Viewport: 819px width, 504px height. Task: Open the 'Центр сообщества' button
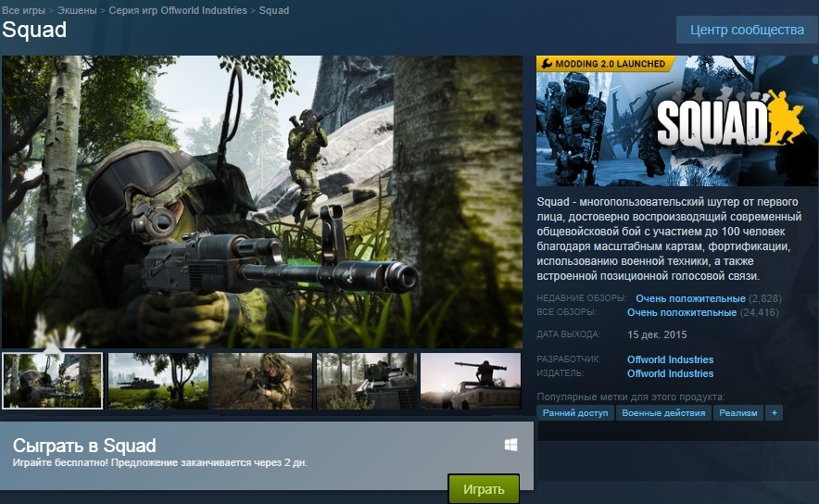[x=747, y=30]
